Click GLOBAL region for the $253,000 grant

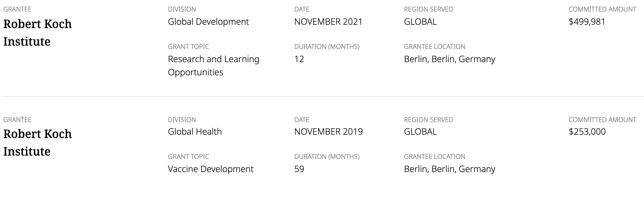420,132
